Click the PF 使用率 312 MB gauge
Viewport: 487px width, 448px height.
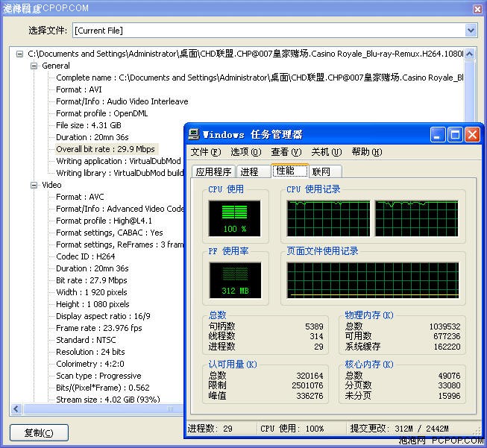pyautogui.click(x=235, y=280)
